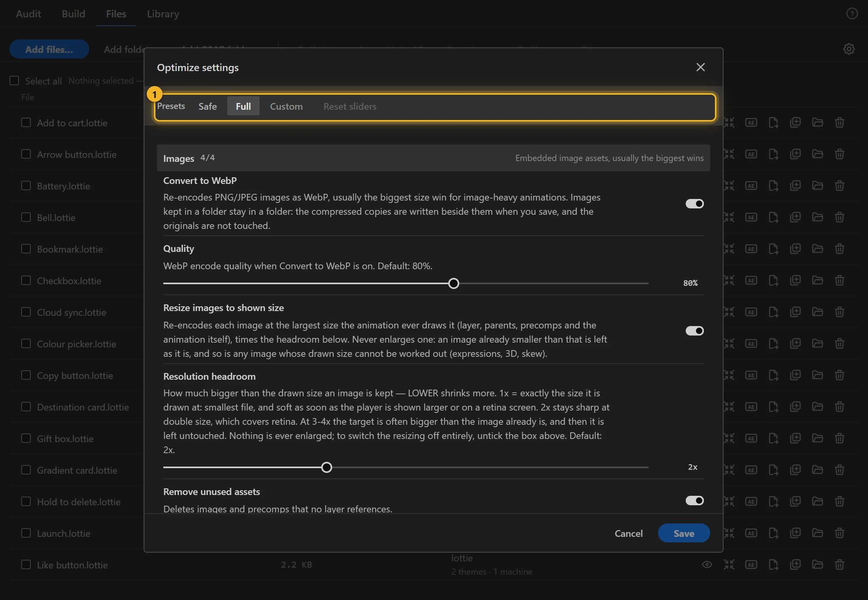Select the Safe preset

point(208,106)
